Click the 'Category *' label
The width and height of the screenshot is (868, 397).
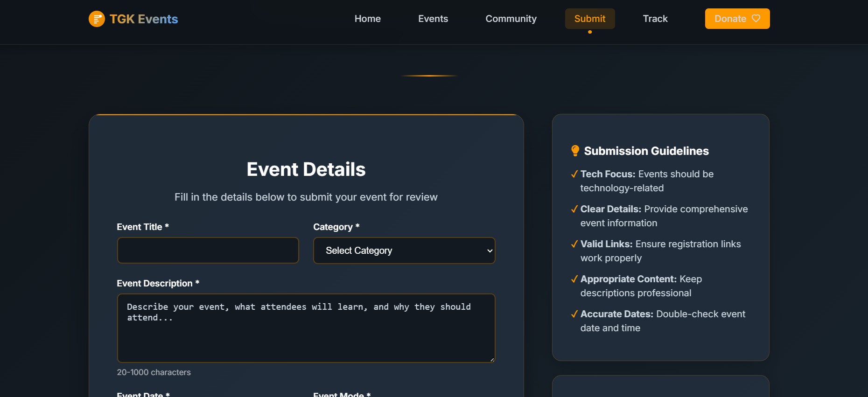pyautogui.click(x=336, y=227)
